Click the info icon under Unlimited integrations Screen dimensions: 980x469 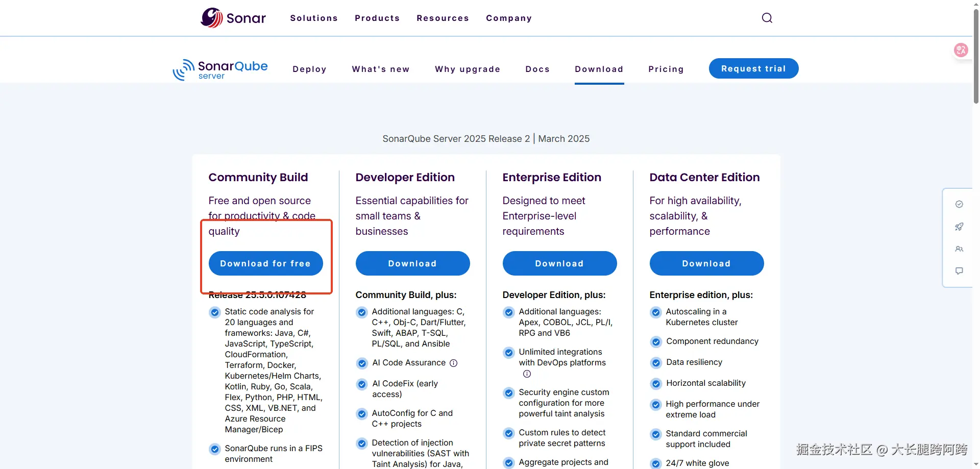click(527, 374)
